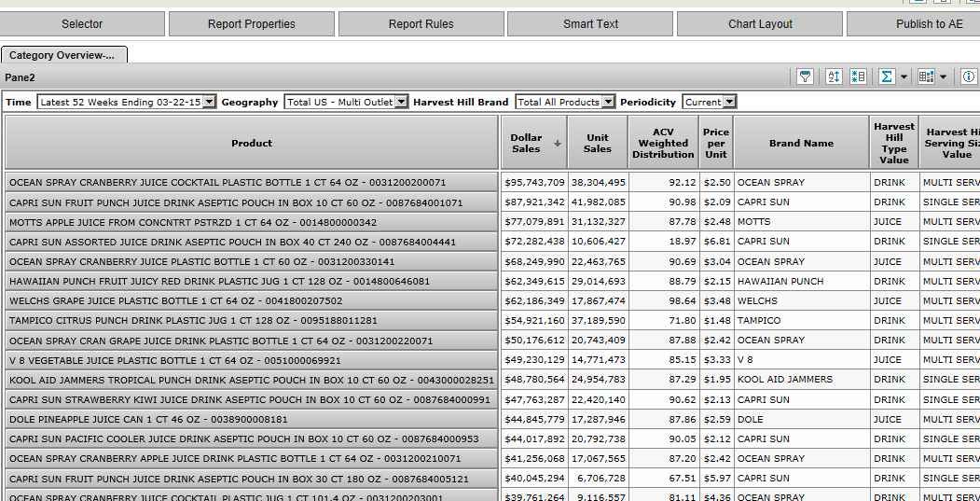980x501 pixels.
Task: Click the filter funnel icon in Pane2
Action: pyautogui.click(x=805, y=77)
